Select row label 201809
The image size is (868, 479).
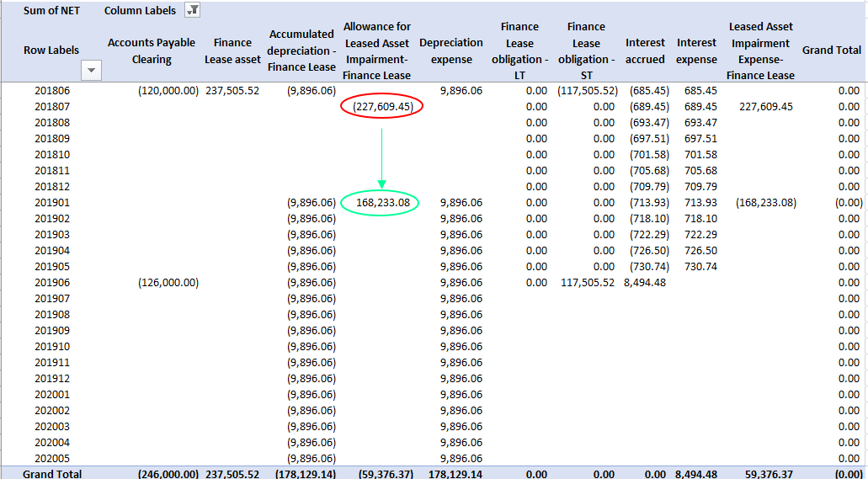[52, 138]
